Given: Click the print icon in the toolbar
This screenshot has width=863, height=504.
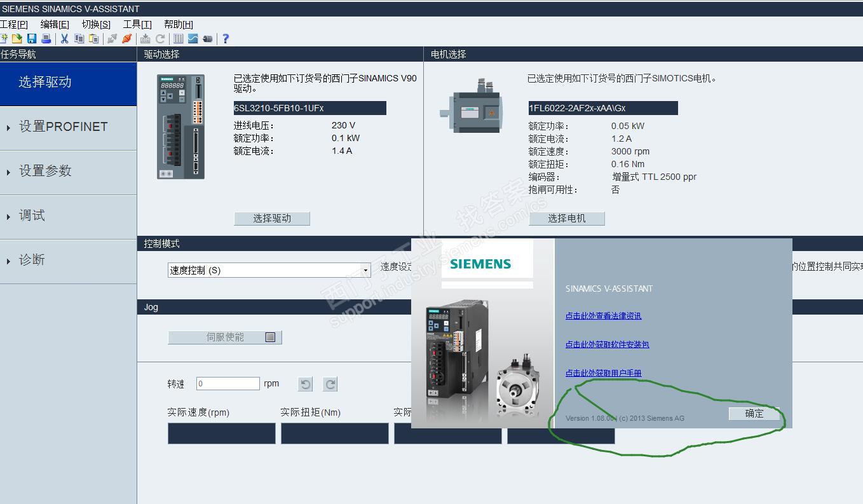Looking at the screenshot, I should pyautogui.click(x=46, y=39).
